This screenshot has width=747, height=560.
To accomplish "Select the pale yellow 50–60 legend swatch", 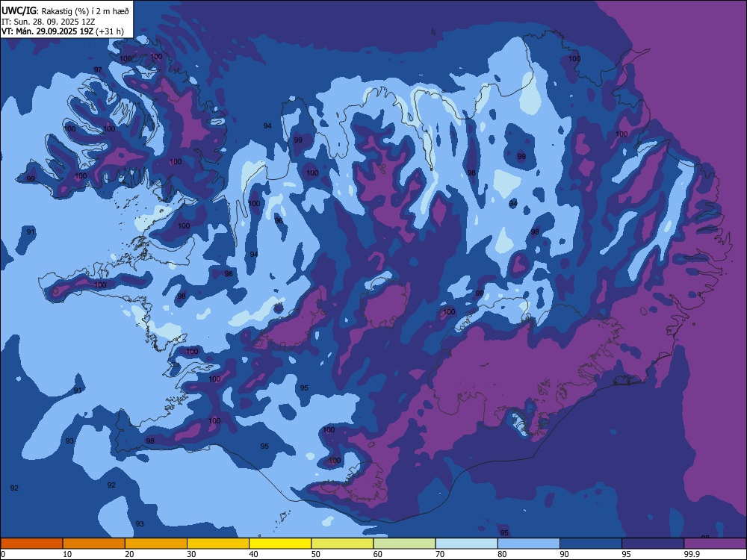I will (342, 544).
